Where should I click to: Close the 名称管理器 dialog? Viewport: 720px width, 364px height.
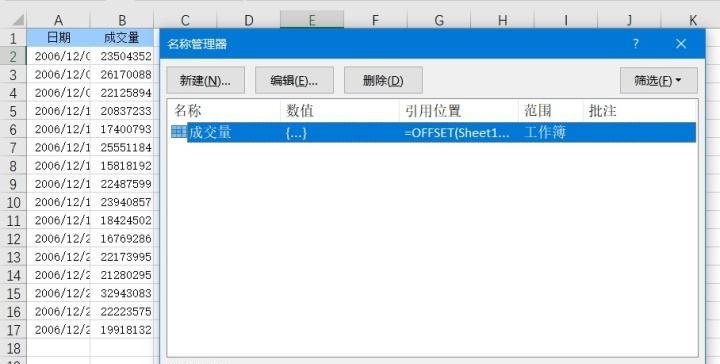click(x=681, y=44)
